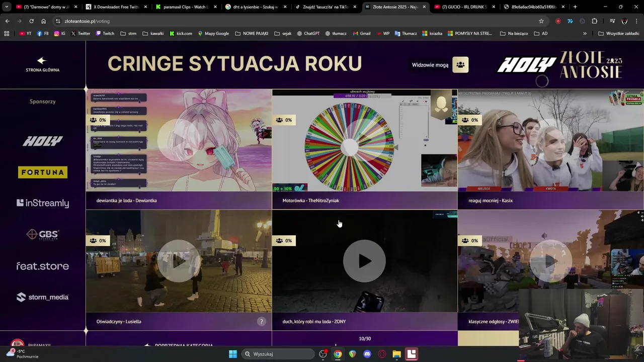Switch to the TikTok lasuczita tab
This screenshot has width=644, height=362.
[324, 7]
